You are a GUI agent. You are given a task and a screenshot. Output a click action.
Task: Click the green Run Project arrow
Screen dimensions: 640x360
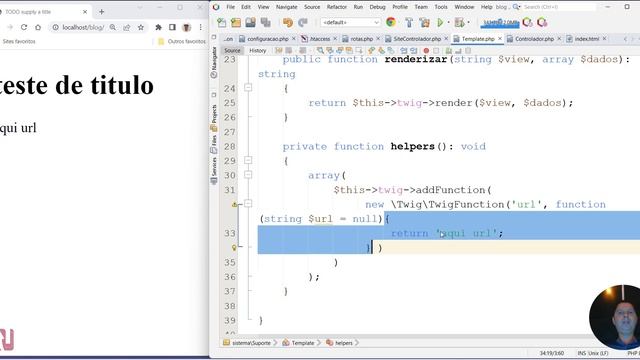tap(440, 22)
